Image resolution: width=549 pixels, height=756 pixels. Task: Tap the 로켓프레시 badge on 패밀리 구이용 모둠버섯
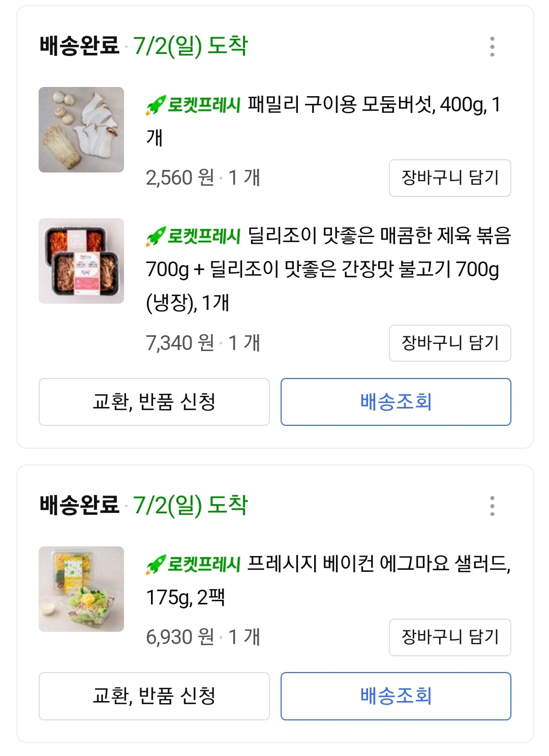(193, 105)
